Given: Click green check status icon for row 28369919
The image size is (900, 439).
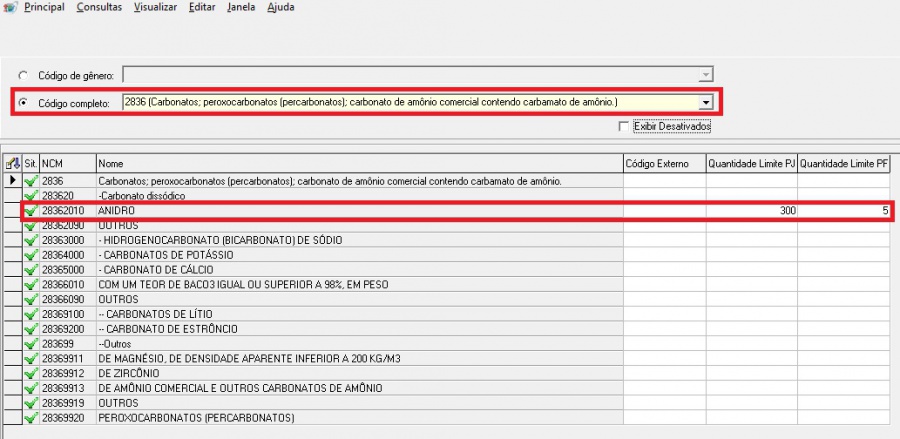Looking at the screenshot, I should tap(31, 403).
